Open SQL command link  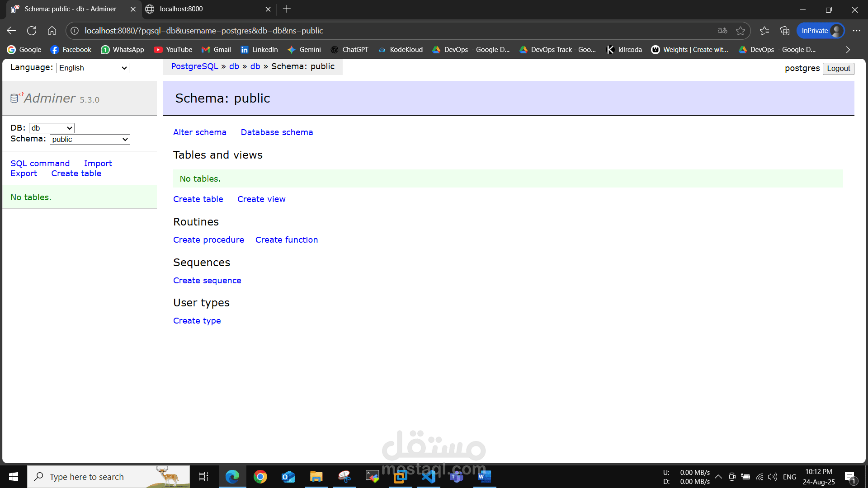40,163
